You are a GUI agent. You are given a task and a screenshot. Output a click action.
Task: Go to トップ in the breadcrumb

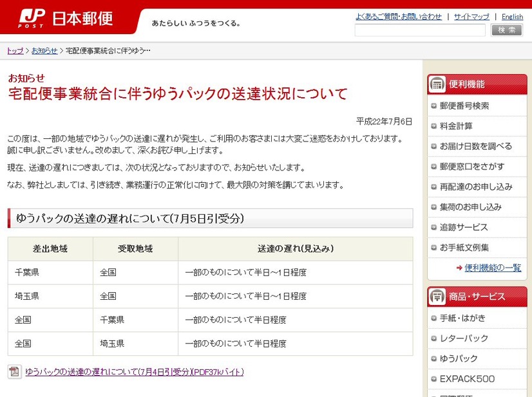[x=15, y=51]
